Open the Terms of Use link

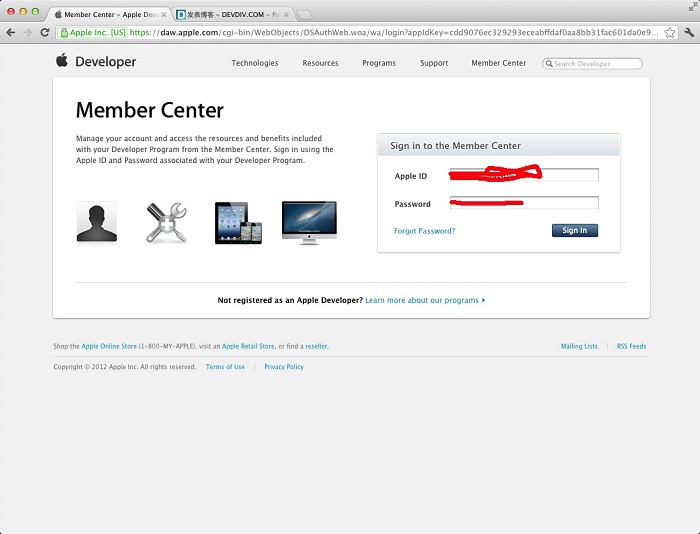pyautogui.click(x=225, y=367)
